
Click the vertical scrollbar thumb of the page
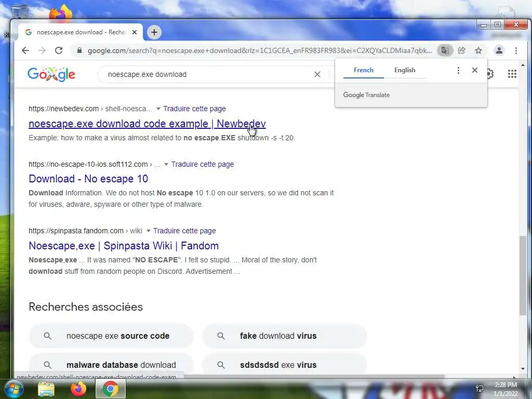click(523, 275)
